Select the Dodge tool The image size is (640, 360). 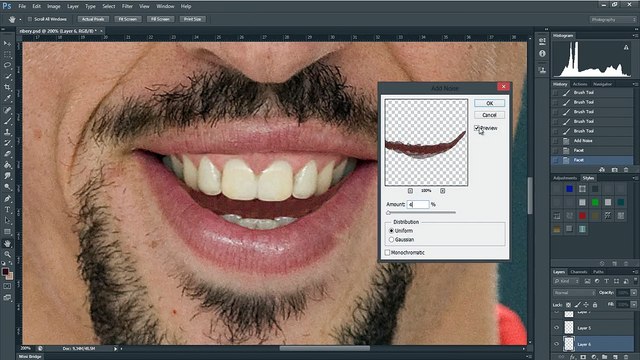pyautogui.click(x=7, y=187)
